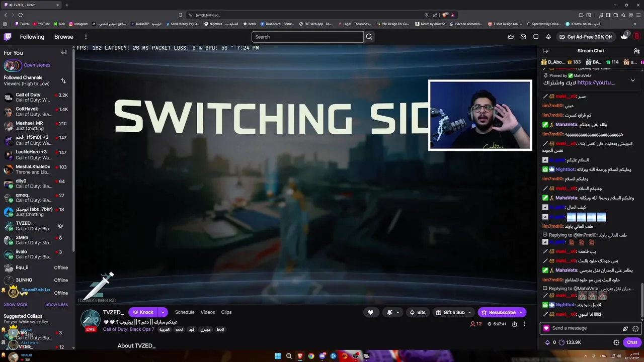Image resolution: width=644 pixels, height=362 pixels.
Task: Click the Bits button under stream
Action: [418, 312]
